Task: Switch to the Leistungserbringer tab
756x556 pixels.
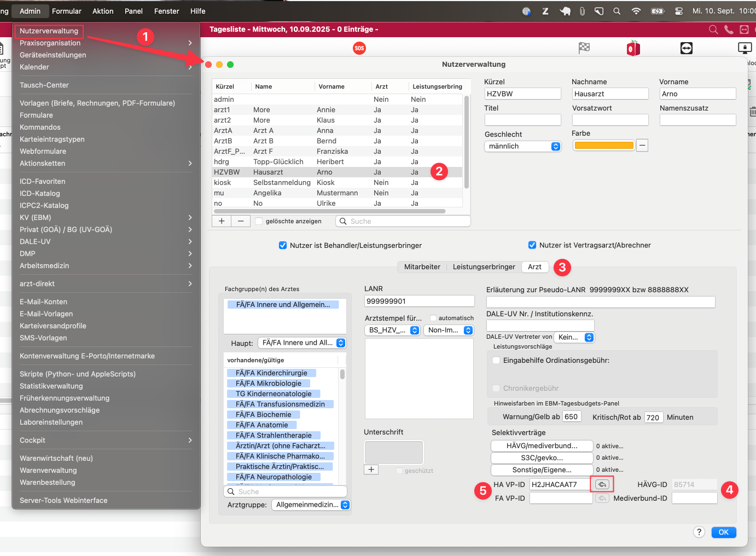Action: coord(484,267)
